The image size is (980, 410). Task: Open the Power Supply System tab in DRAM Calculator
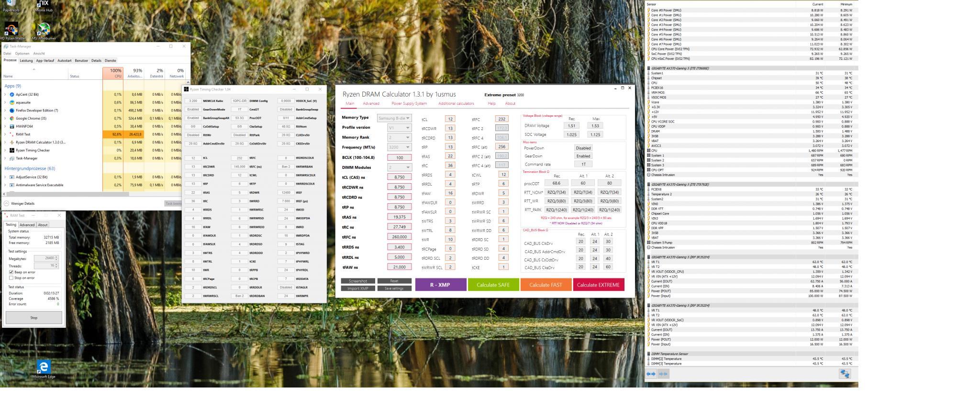(x=409, y=103)
